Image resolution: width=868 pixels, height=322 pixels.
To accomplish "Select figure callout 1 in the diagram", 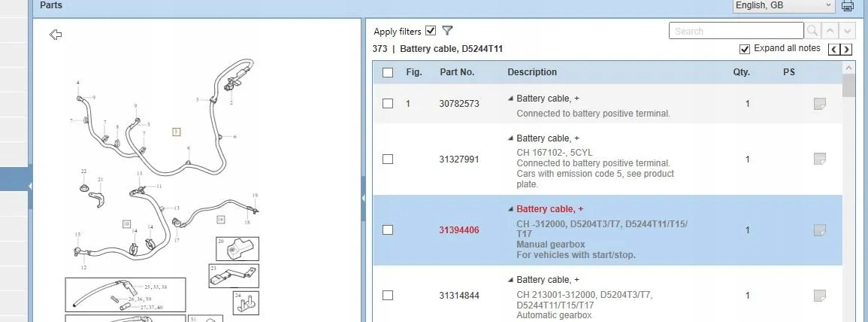I will coord(176,132).
